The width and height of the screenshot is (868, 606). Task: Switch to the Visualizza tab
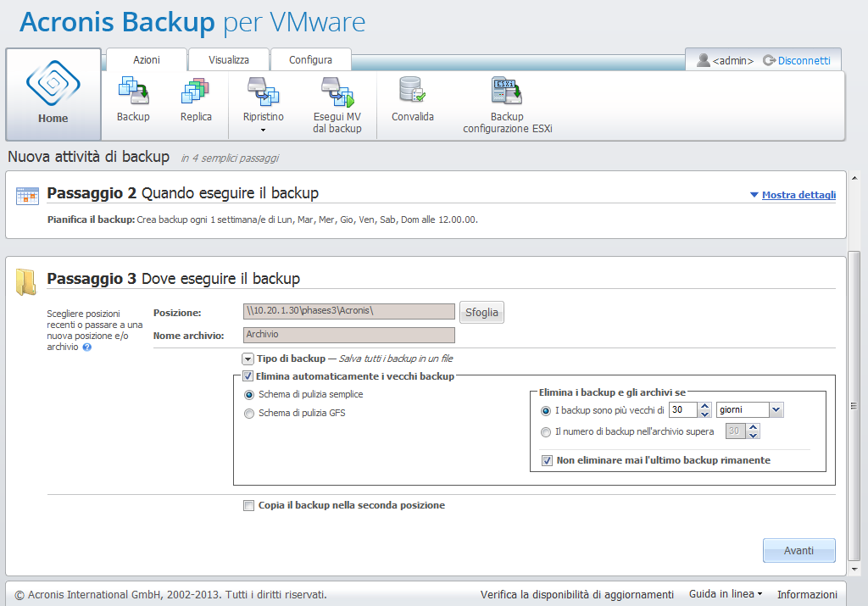[229, 60]
